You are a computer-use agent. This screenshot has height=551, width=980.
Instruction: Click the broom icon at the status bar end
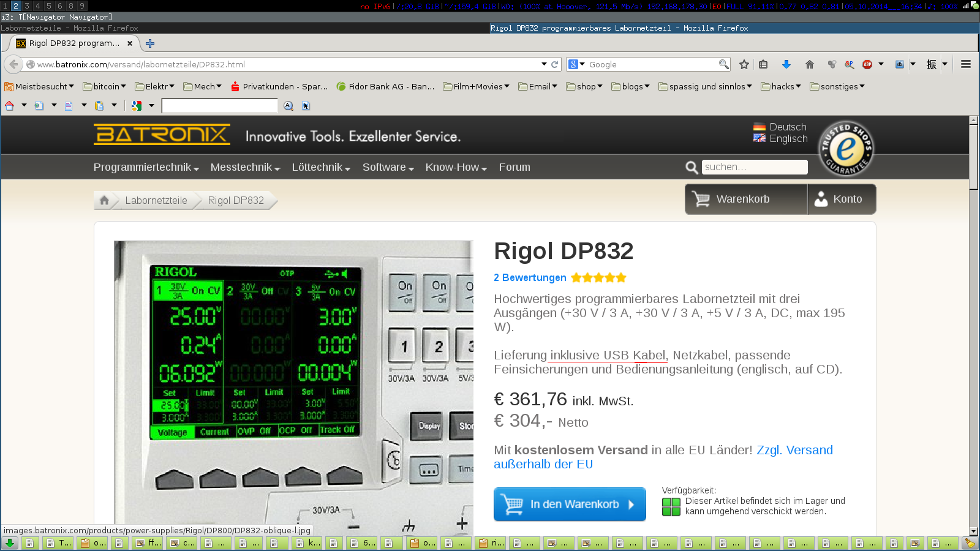point(969,543)
